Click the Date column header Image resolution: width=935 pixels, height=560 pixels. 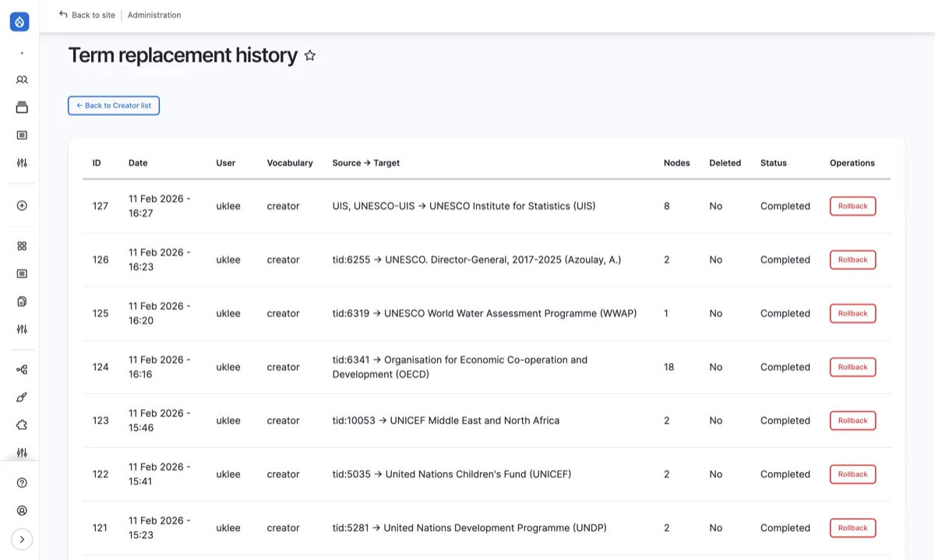[138, 163]
